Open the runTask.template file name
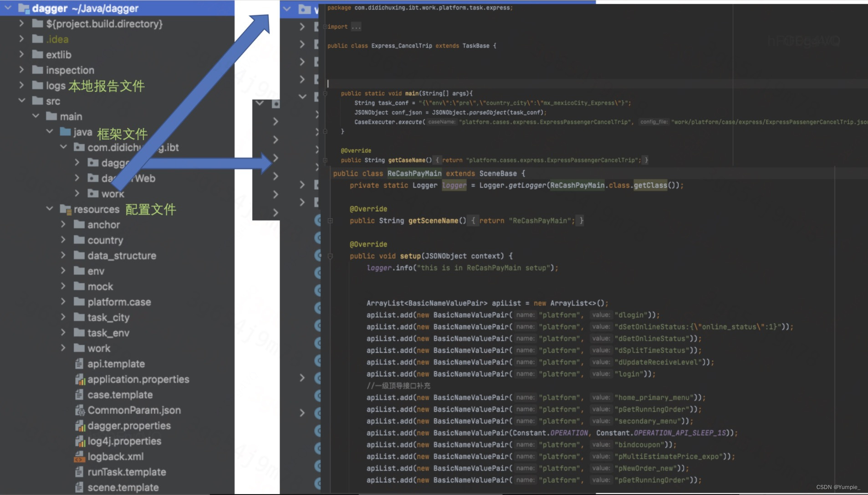Image resolution: width=868 pixels, height=495 pixels. point(127,472)
